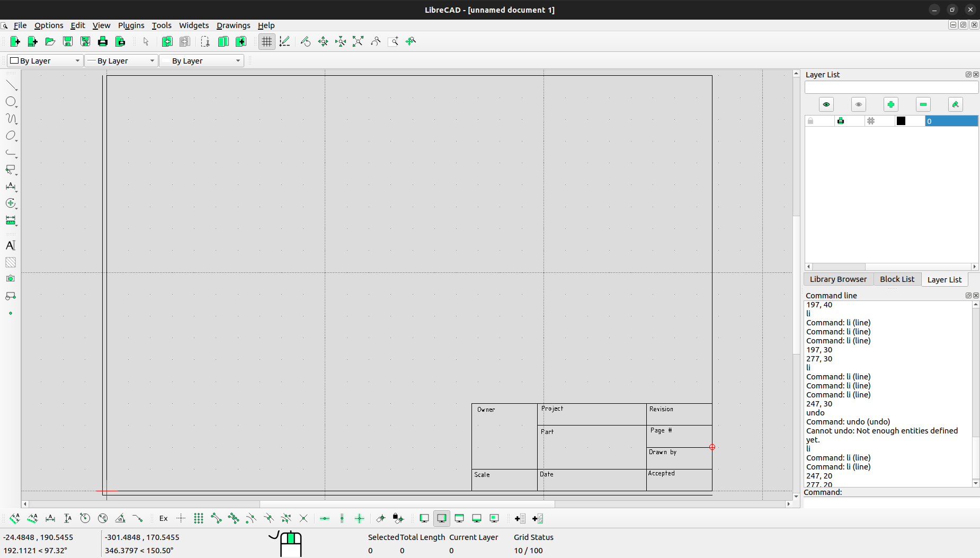Toggle lock for layer 0
Viewport: 980px width, 558px height.
(810, 121)
